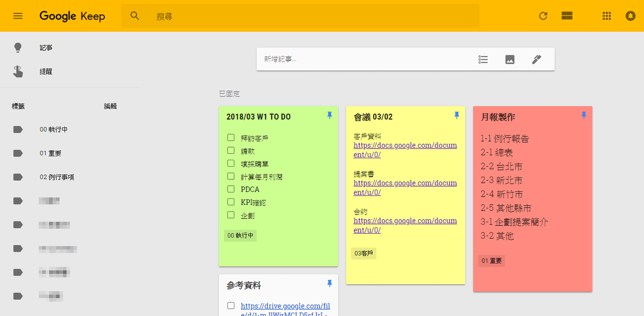This screenshot has width=644, height=316.
Task: Unpin the 月報製作 note
Action: coord(584,115)
